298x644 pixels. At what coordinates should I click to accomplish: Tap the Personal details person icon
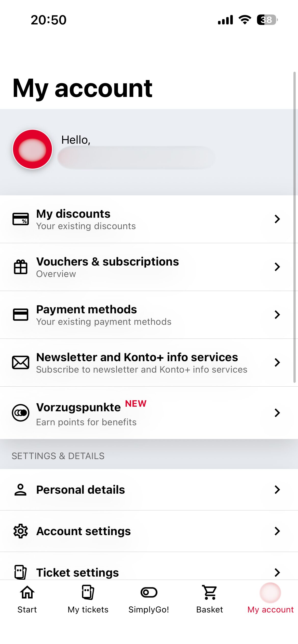click(21, 490)
